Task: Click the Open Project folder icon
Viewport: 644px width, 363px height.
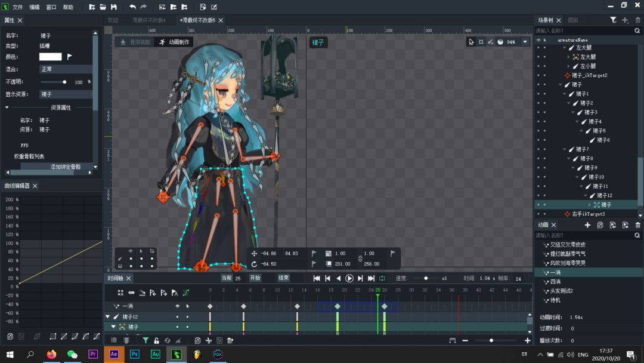Action: [103, 7]
